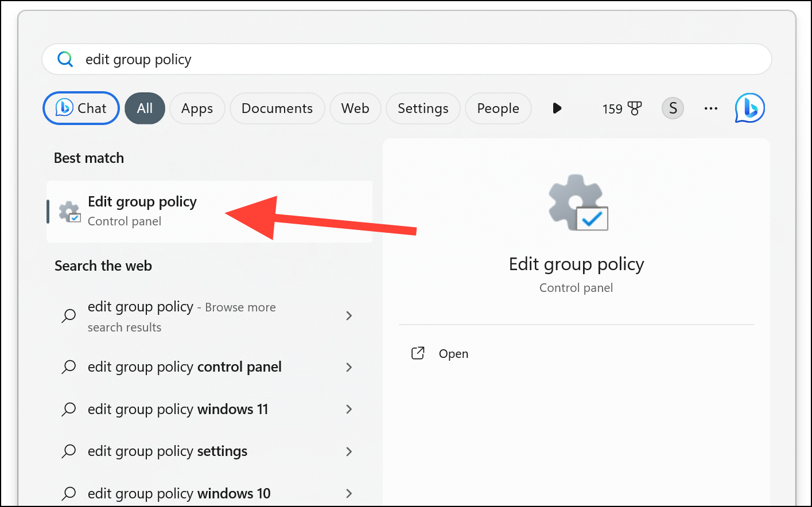Click search icon beside 'edit group policy windows 10'
The image size is (812, 507).
69,494
